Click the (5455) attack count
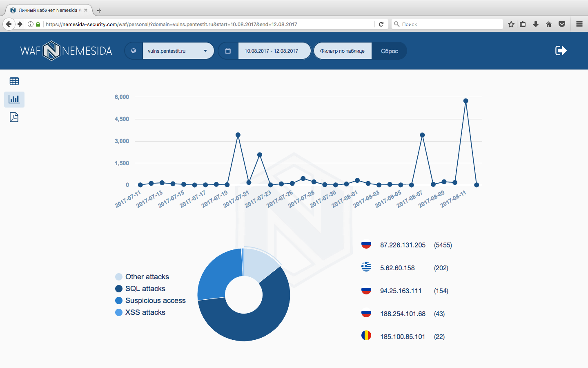Image resolution: width=588 pixels, height=368 pixels. click(x=443, y=245)
